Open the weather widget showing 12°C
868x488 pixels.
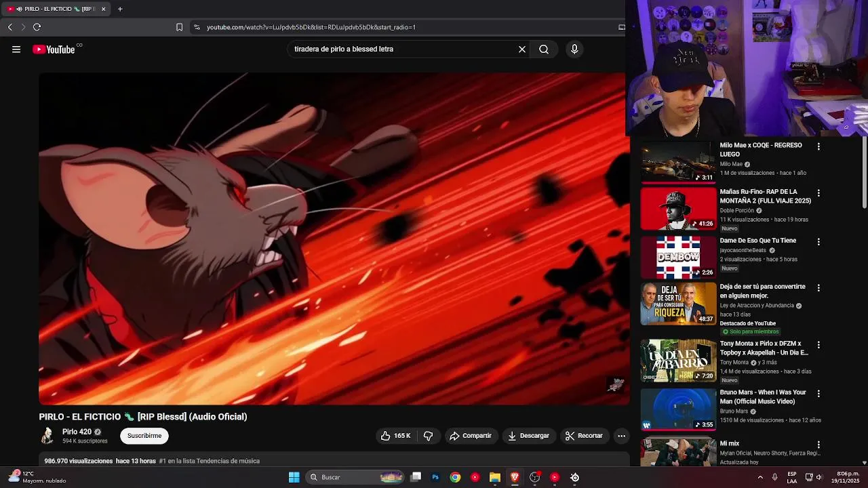tap(38, 477)
